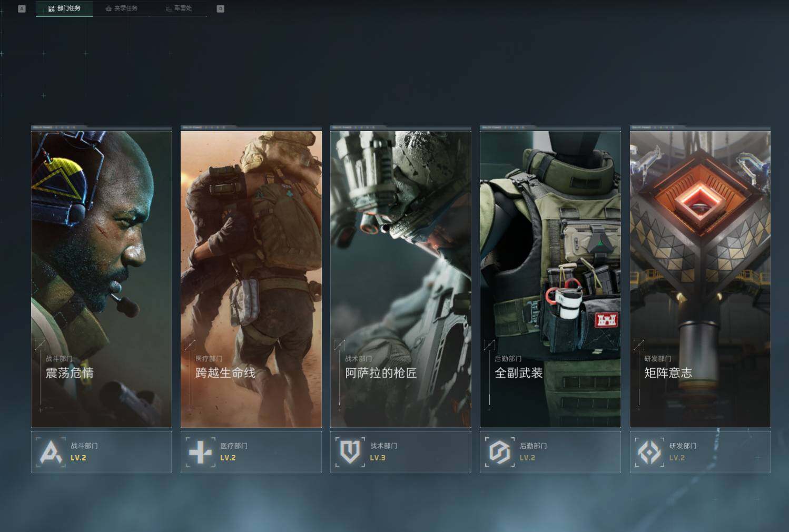Image resolution: width=789 pixels, height=532 pixels.
Task: Click the mission title 阿萨拉的枪匠
Action: (381, 373)
